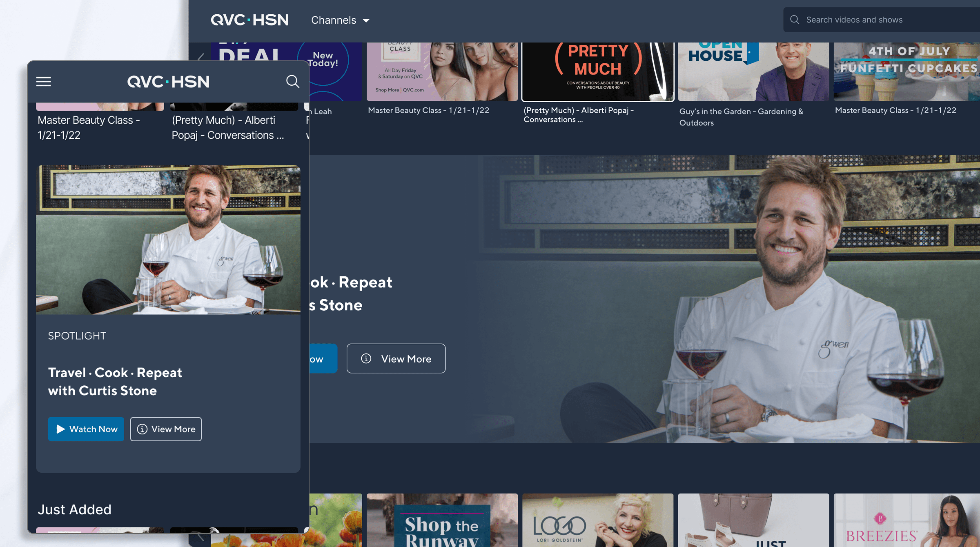The width and height of the screenshot is (980, 547).
Task: Open the tulips thumbnail in bottom row
Action: [x=336, y=520]
